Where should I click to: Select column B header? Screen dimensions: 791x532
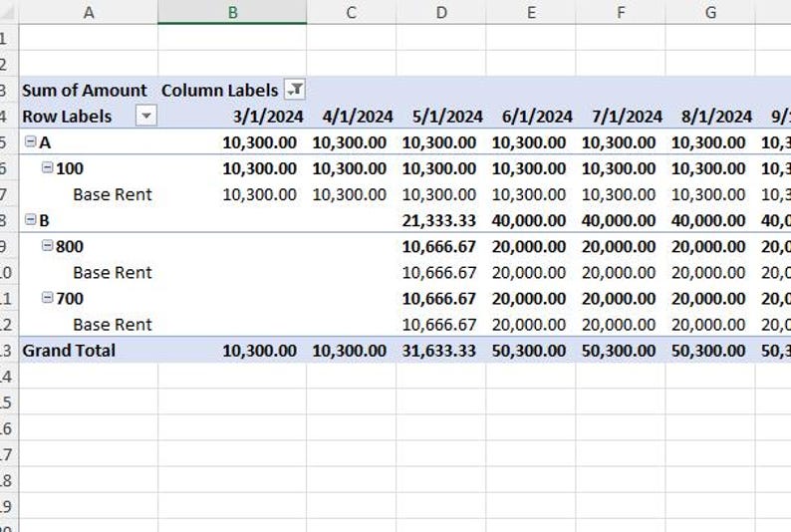[232, 12]
